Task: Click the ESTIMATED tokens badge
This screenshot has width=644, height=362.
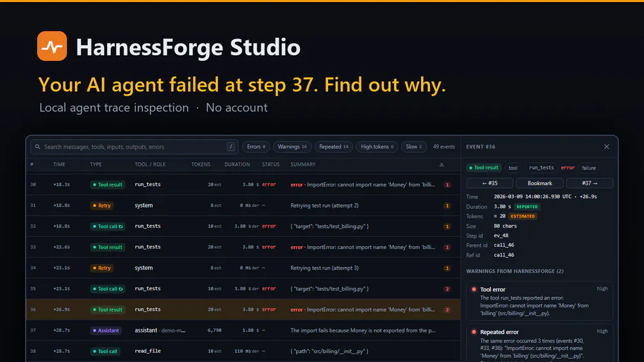Action: click(x=522, y=217)
